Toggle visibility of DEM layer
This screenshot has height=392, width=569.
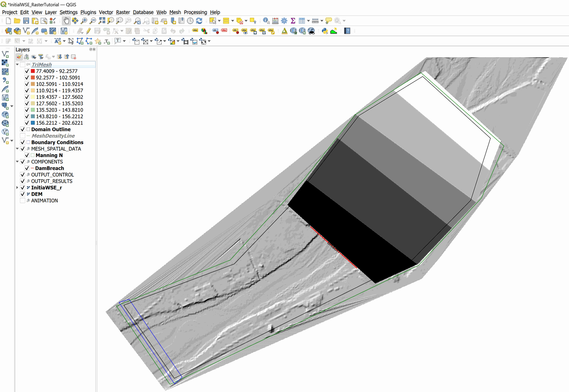tap(23, 194)
